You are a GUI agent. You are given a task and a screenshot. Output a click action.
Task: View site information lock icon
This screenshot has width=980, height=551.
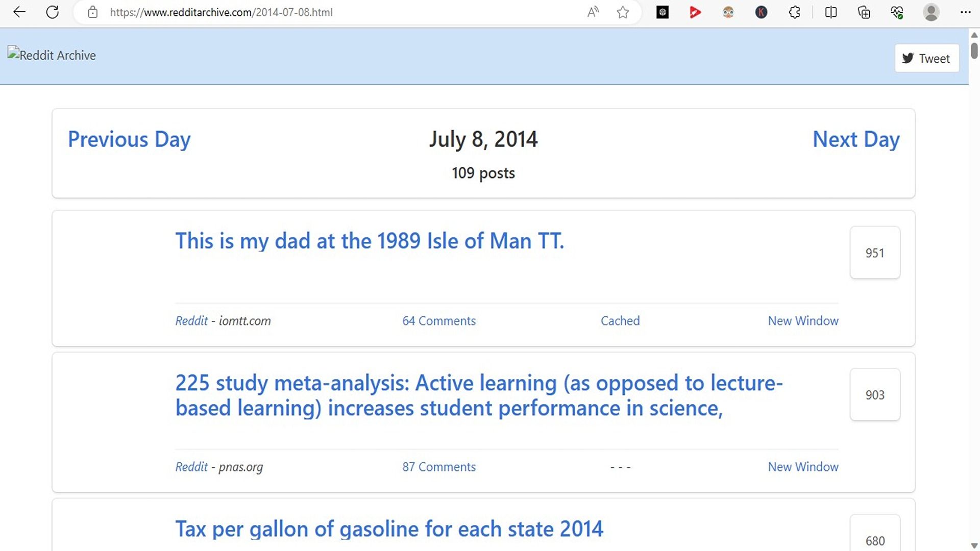[x=92, y=12]
